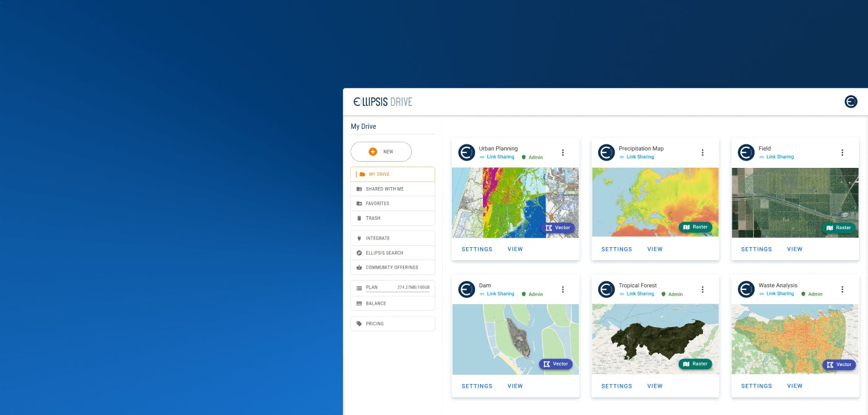The image size is (868, 415).
Task: Click the NEW button to create content
Action: click(x=381, y=151)
